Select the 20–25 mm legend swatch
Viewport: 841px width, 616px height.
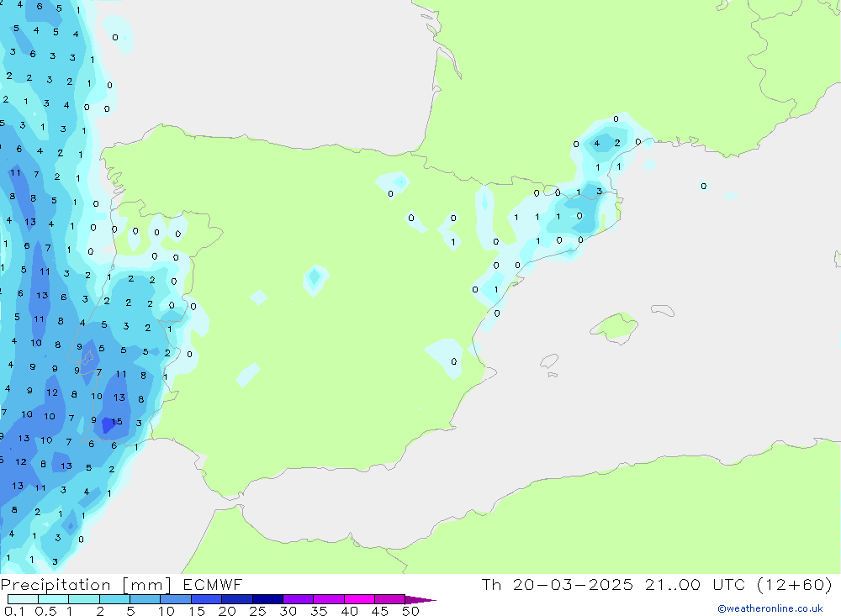237,599
